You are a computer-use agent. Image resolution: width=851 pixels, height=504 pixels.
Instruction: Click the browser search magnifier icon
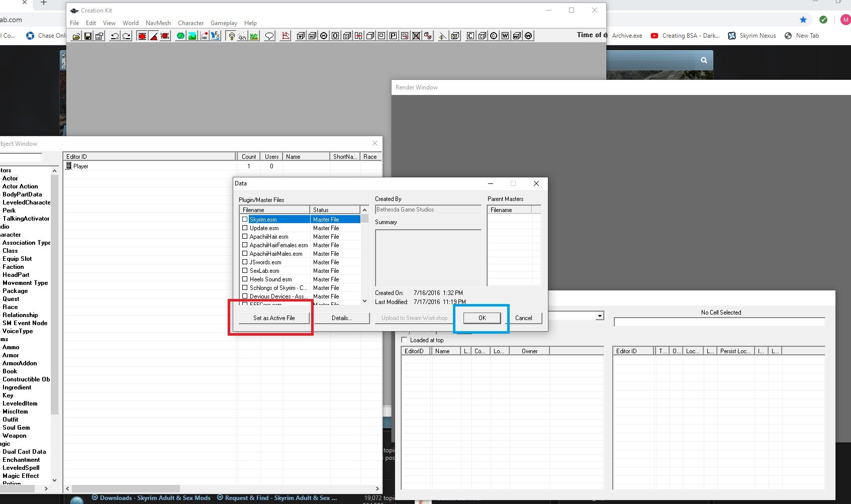click(x=704, y=60)
